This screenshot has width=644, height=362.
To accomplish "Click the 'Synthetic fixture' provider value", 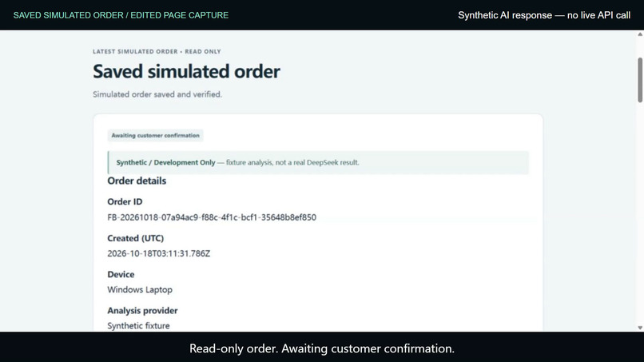I will point(138,326).
